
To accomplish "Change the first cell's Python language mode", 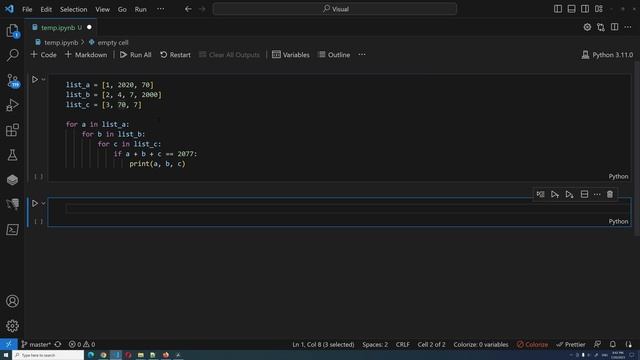I will (x=618, y=176).
